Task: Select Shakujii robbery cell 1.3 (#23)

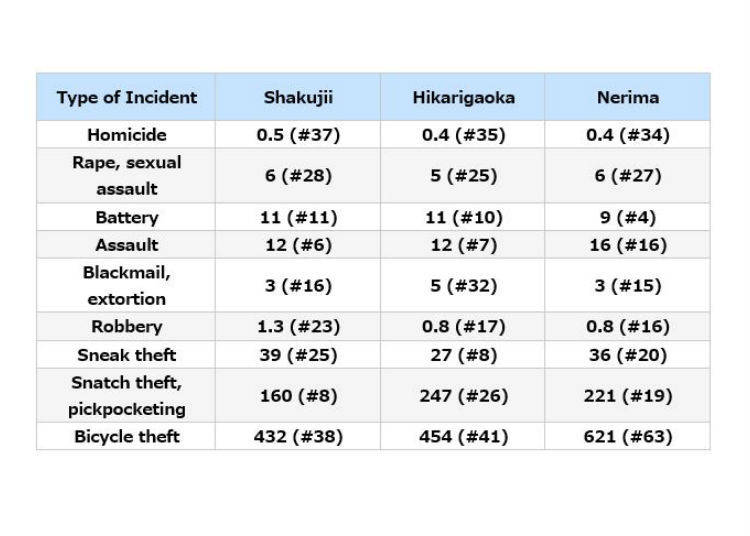Action: (x=298, y=327)
